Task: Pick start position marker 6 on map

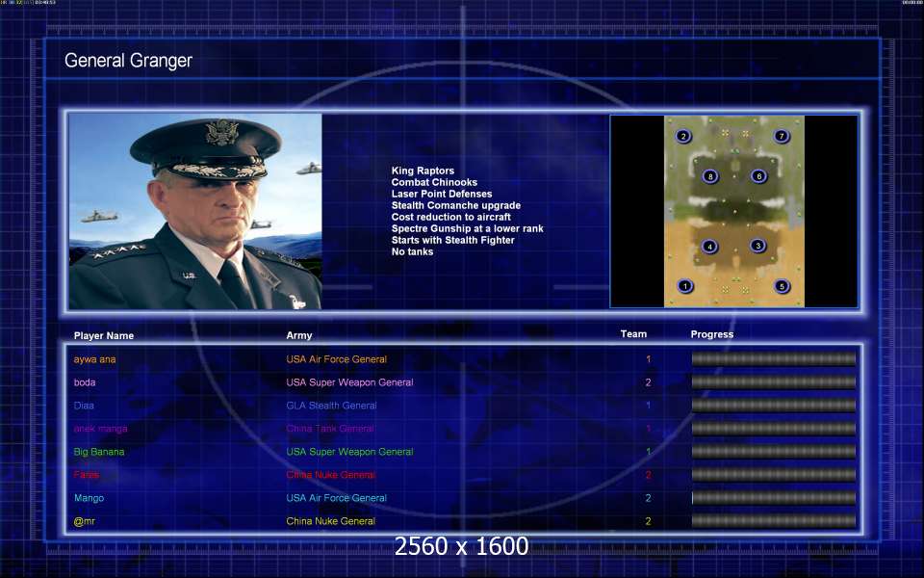Action: pos(758,175)
